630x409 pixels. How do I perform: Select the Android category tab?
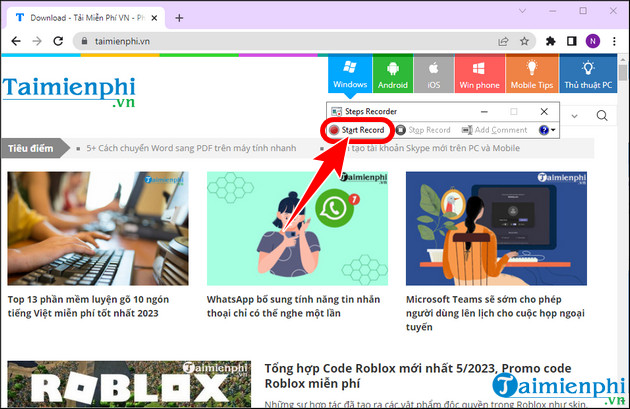coord(393,74)
